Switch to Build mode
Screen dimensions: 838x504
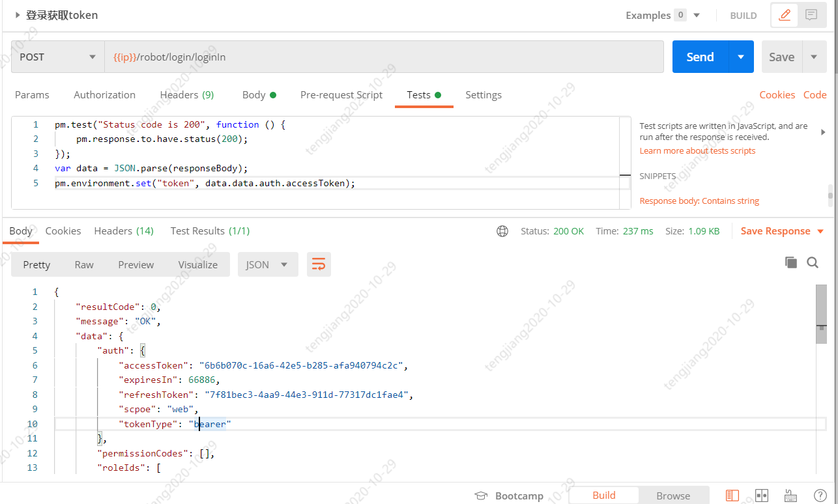tap(604, 496)
